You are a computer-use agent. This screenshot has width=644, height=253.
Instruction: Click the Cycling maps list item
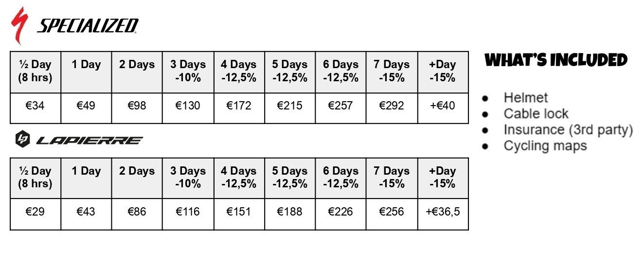(x=545, y=146)
